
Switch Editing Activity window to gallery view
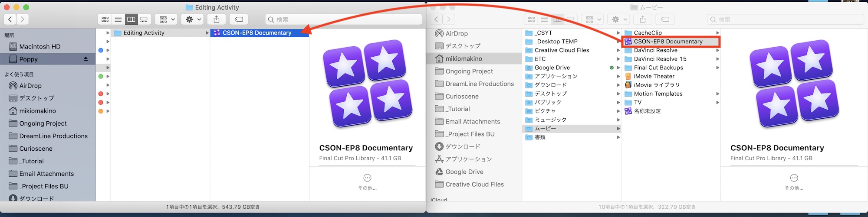(144, 19)
